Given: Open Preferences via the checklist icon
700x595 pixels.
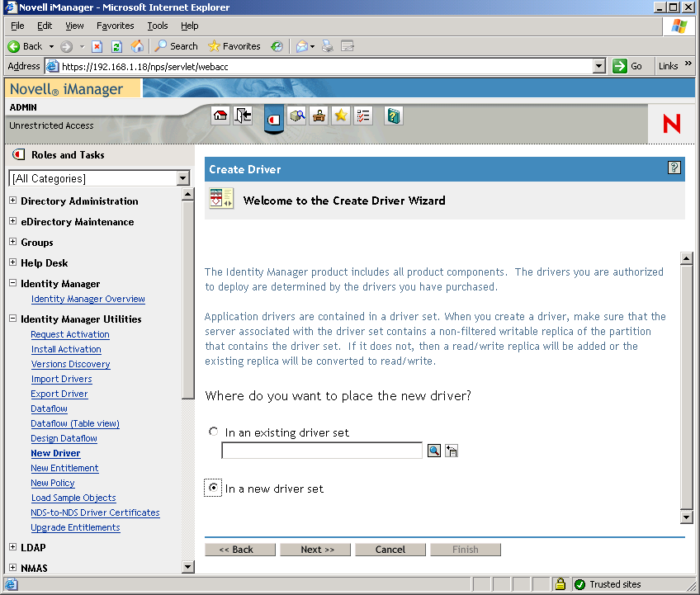Looking at the screenshot, I should coord(363,116).
